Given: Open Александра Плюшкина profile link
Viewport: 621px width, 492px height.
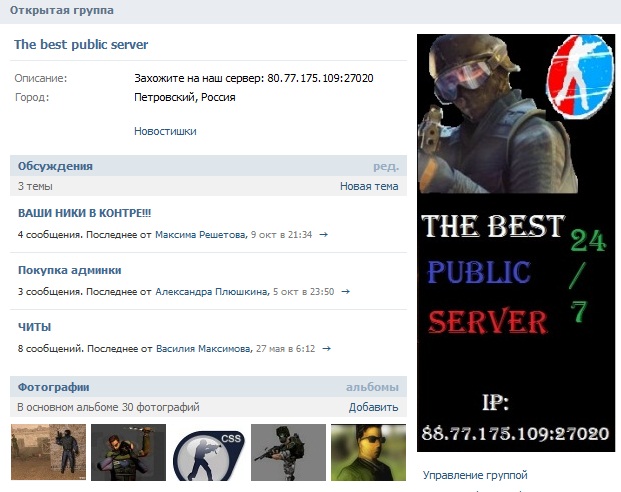Looking at the screenshot, I should click(x=211, y=292).
